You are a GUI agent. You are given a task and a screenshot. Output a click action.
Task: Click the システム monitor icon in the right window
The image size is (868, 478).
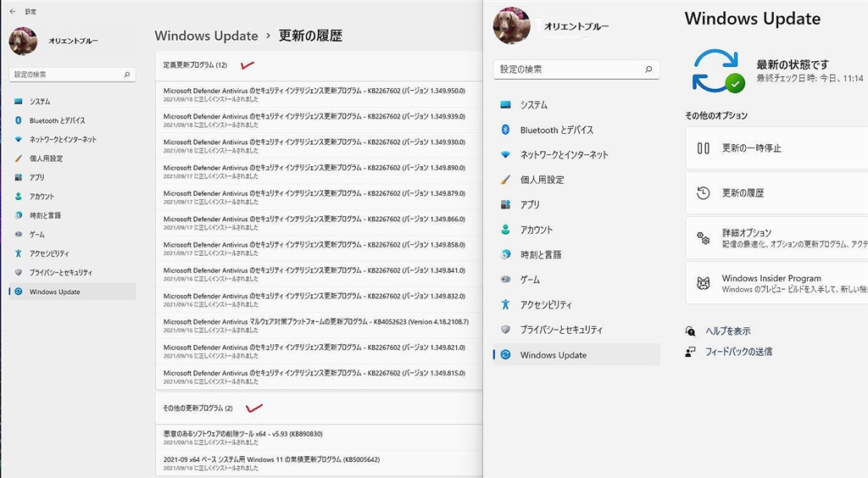pyautogui.click(x=505, y=104)
